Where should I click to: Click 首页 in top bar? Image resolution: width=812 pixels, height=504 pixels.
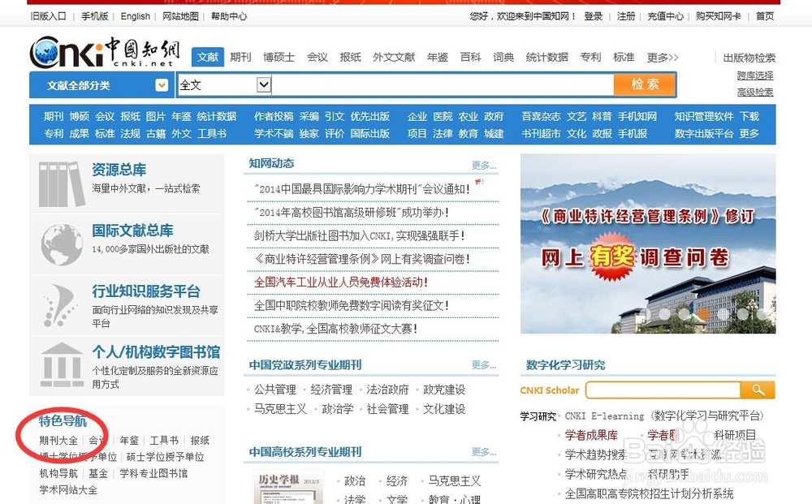(765, 16)
